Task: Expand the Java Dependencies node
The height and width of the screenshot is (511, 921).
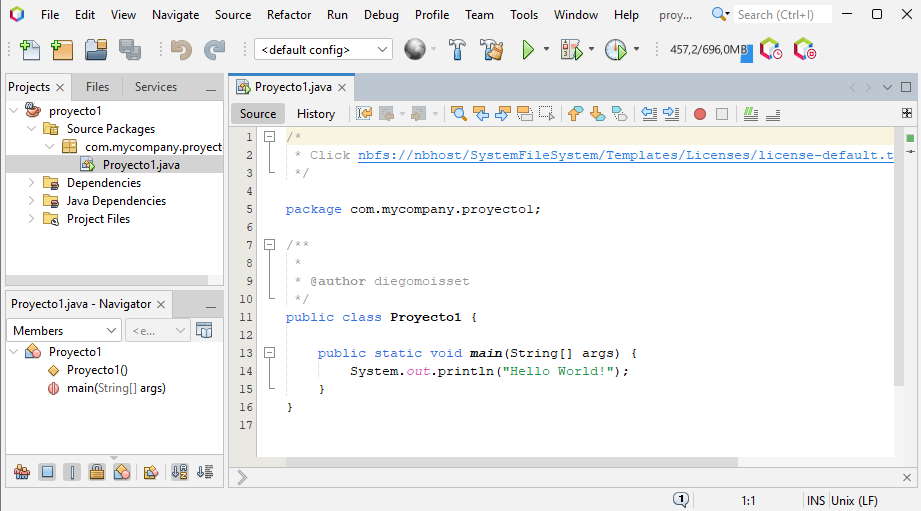Action: point(32,201)
